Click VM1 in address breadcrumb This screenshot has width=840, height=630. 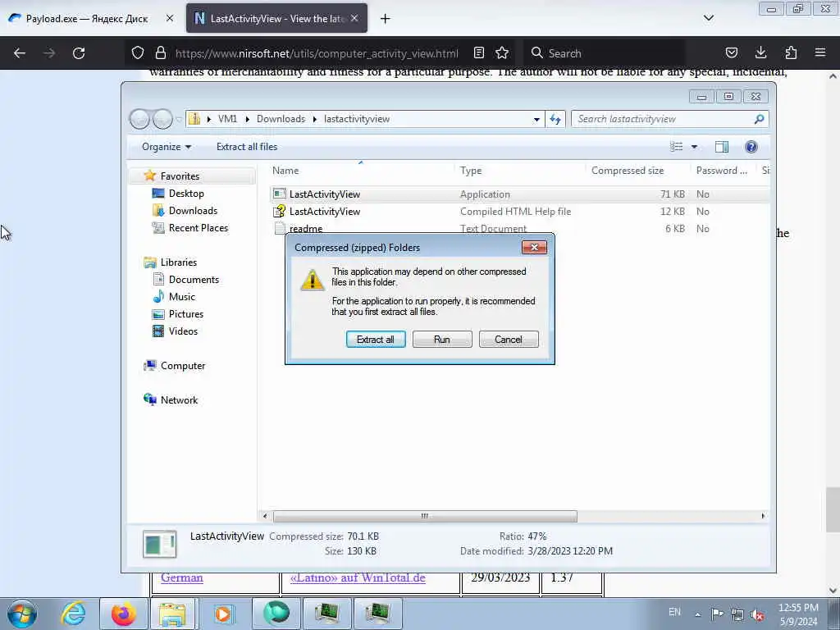(x=227, y=119)
